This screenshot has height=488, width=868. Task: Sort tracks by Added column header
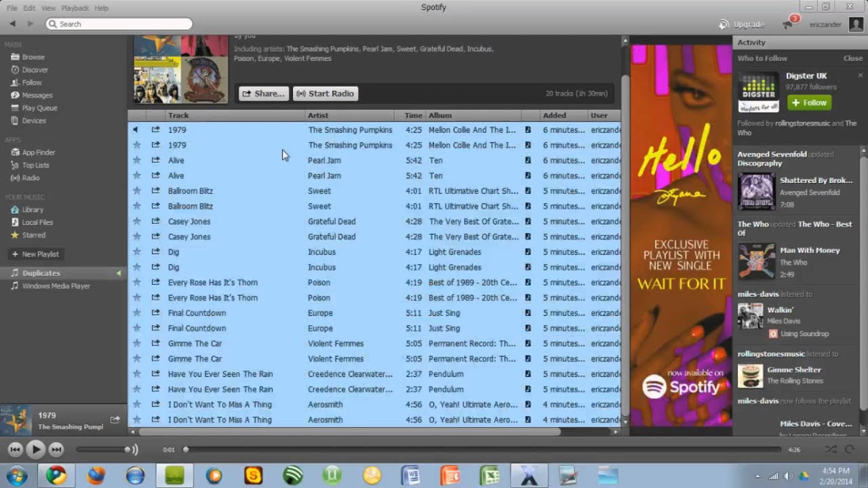pyautogui.click(x=564, y=115)
